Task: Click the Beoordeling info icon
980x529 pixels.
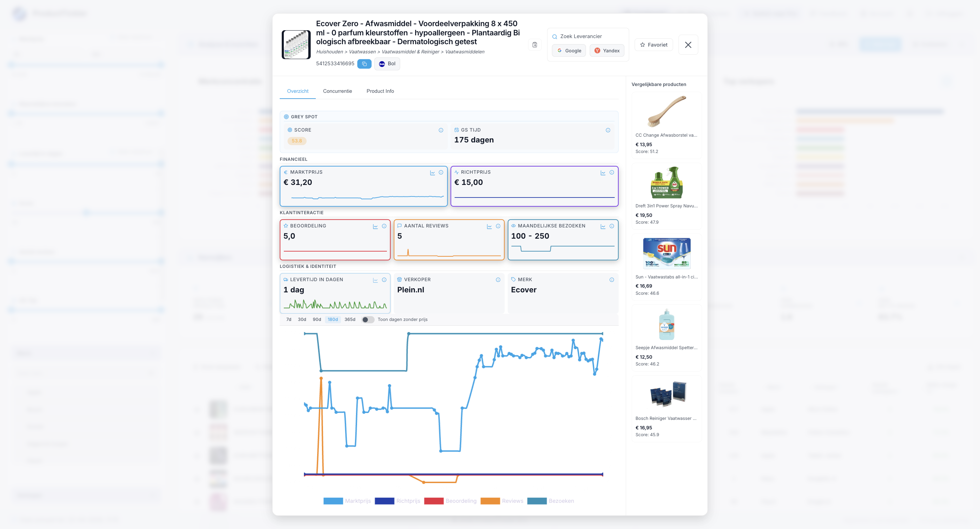Action: (x=384, y=226)
